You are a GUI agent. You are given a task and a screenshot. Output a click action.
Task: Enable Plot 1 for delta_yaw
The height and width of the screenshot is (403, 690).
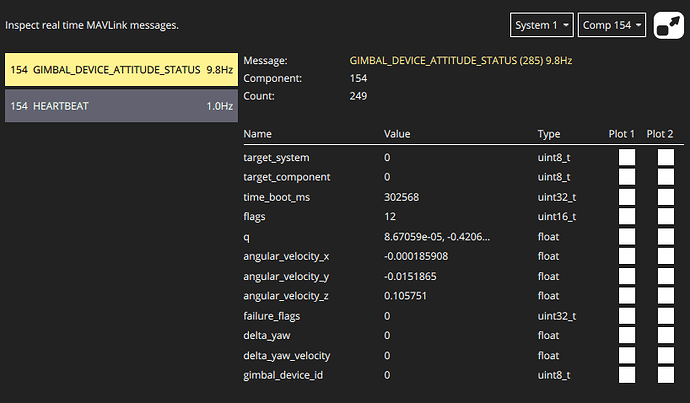click(627, 335)
